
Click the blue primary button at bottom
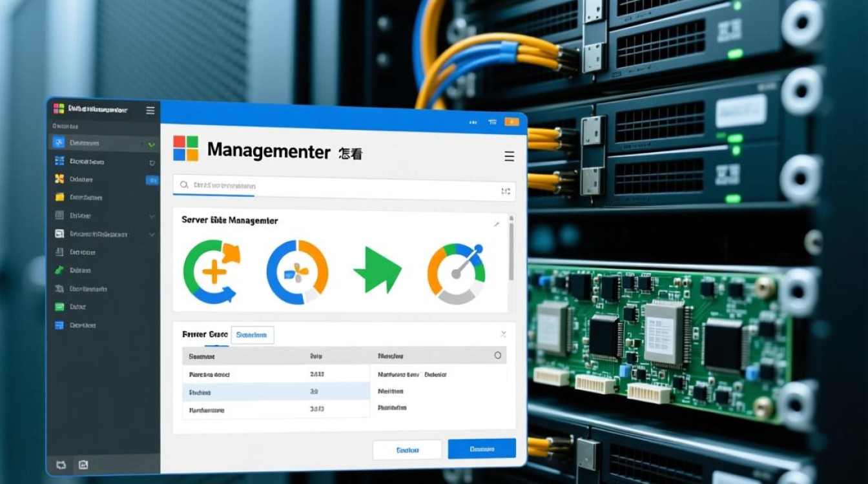pos(482,449)
